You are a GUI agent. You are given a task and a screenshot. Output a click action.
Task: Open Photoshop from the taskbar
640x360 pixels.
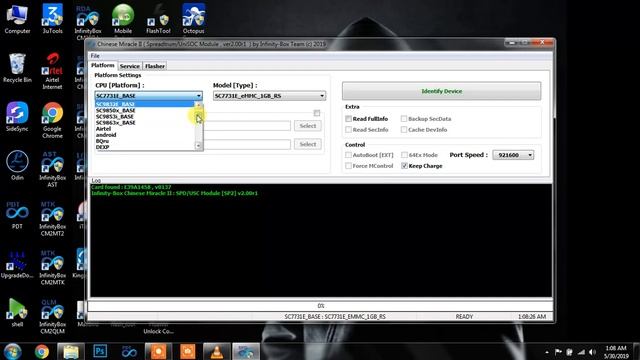[100, 351]
